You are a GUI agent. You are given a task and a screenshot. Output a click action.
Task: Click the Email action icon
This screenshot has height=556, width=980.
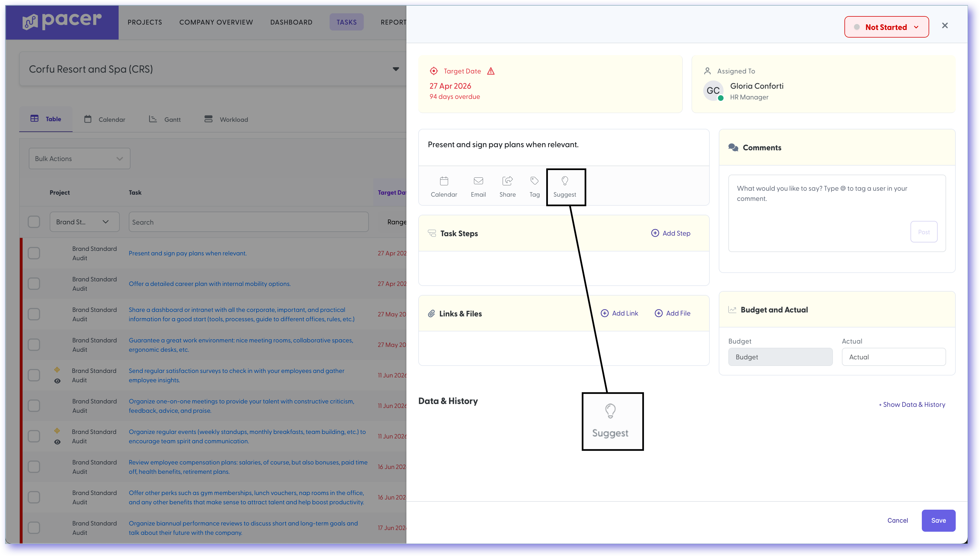(478, 181)
